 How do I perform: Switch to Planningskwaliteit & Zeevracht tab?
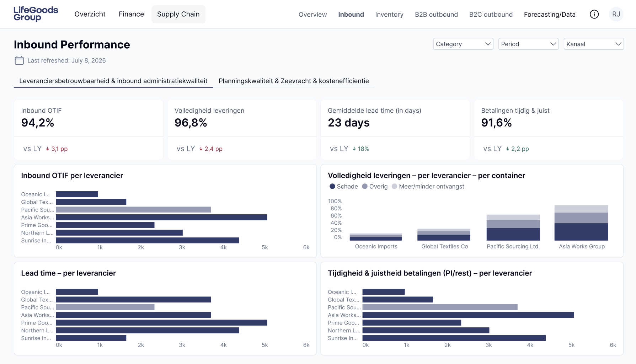click(x=294, y=81)
